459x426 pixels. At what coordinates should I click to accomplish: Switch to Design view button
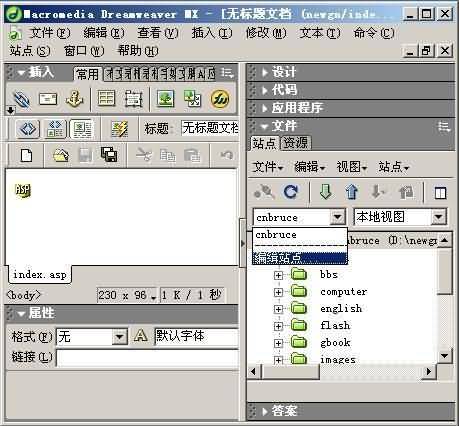coord(82,129)
